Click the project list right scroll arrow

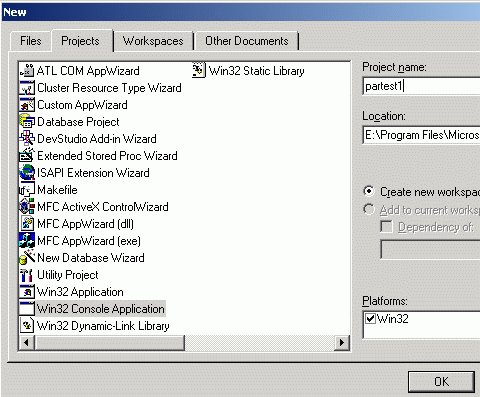click(342, 342)
